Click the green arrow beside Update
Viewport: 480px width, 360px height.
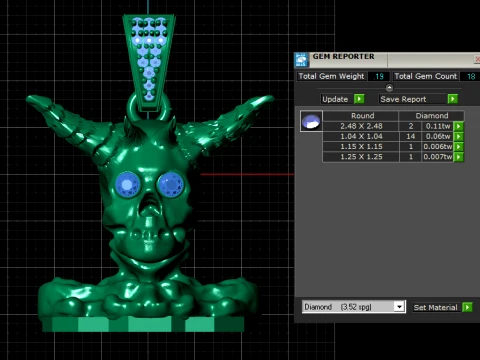(x=359, y=99)
